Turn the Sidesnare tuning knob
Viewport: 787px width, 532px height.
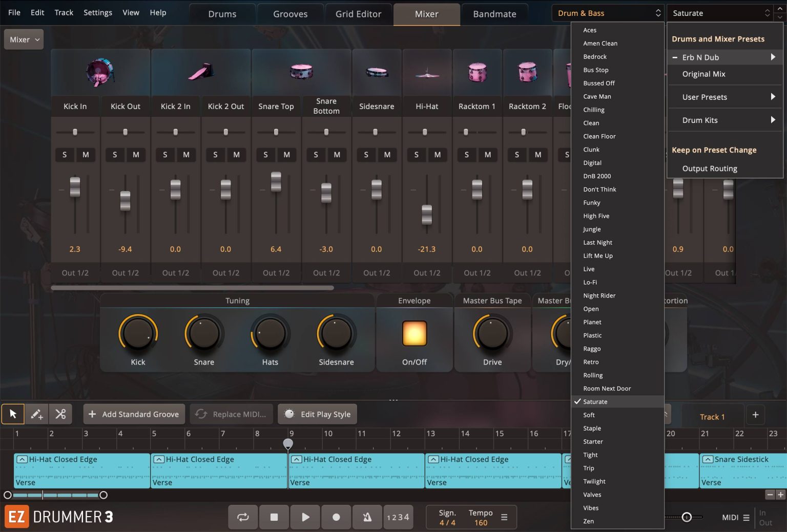pyautogui.click(x=336, y=333)
